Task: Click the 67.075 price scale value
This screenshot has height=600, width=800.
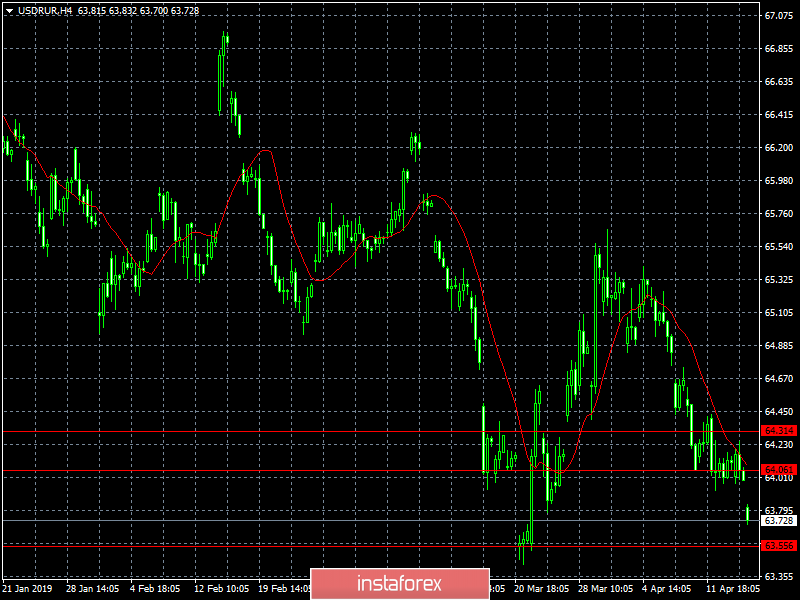Action: (779, 16)
